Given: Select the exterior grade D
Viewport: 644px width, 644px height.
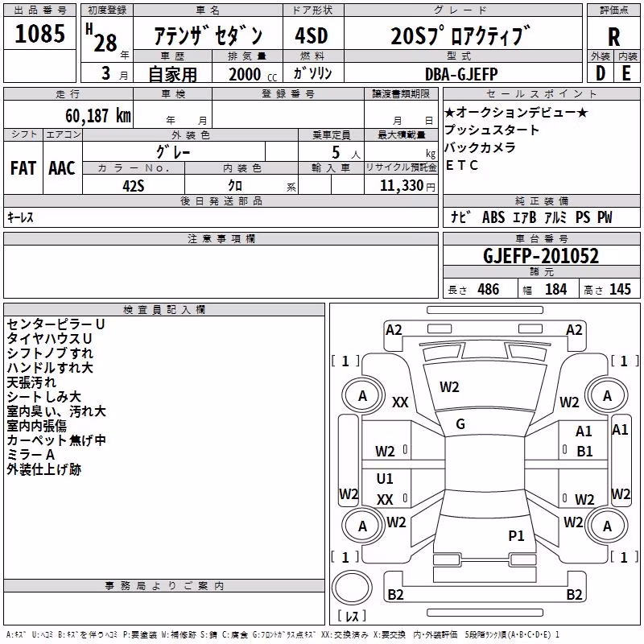Looking at the screenshot, I should (601, 73).
